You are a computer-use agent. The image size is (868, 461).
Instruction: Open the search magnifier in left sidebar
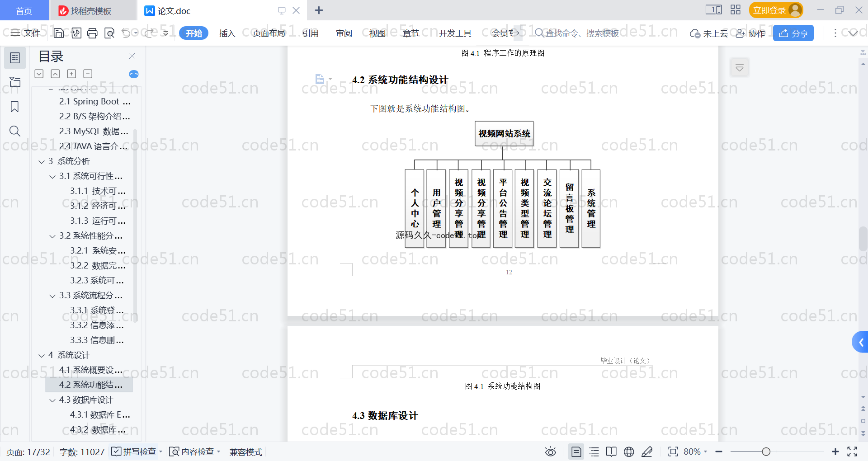point(15,131)
